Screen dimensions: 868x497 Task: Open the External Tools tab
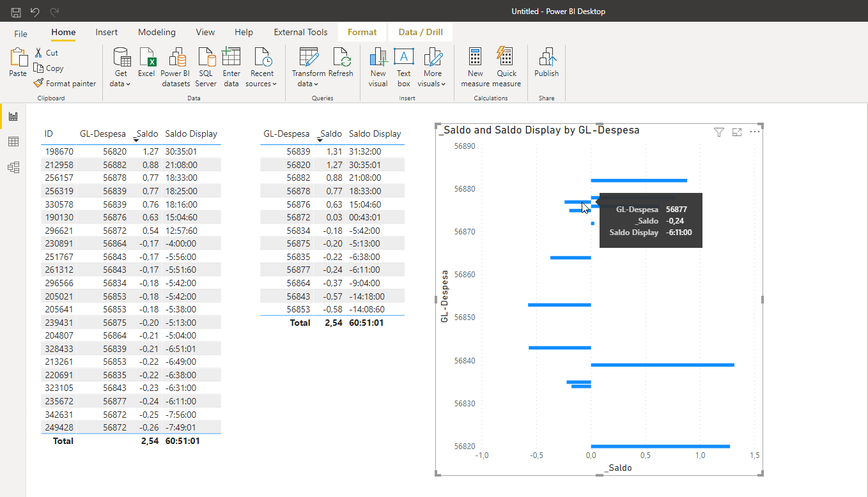(x=300, y=32)
